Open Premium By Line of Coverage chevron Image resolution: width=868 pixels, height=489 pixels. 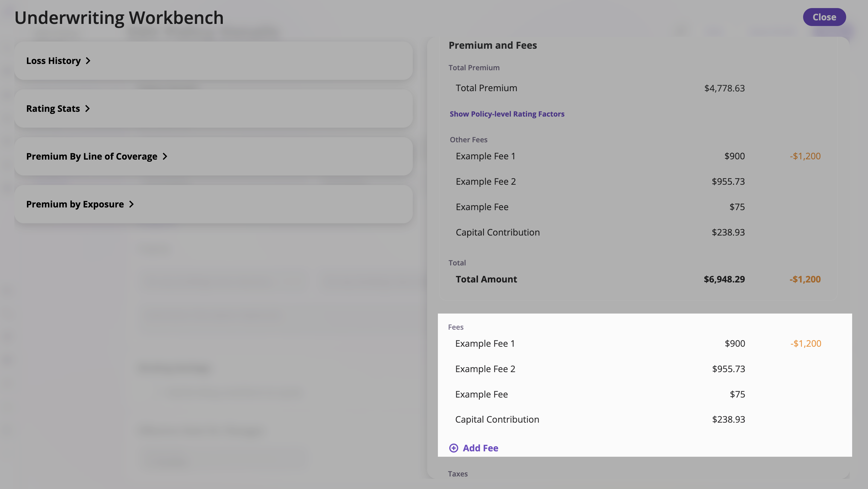[165, 156]
